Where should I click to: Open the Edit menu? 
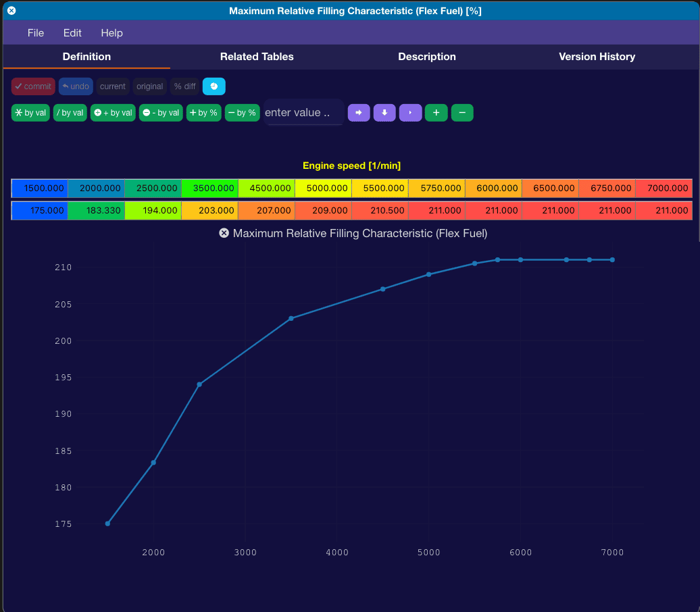pyautogui.click(x=72, y=32)
